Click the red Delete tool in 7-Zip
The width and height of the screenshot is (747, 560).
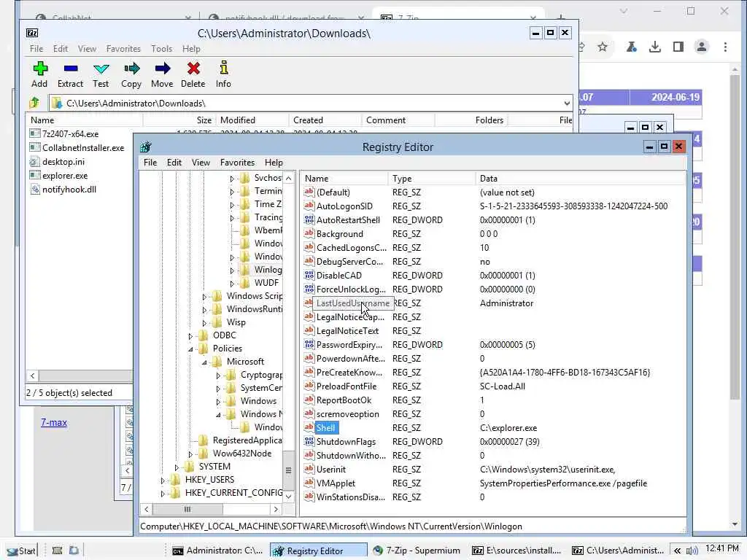click(x=193, y=74)
